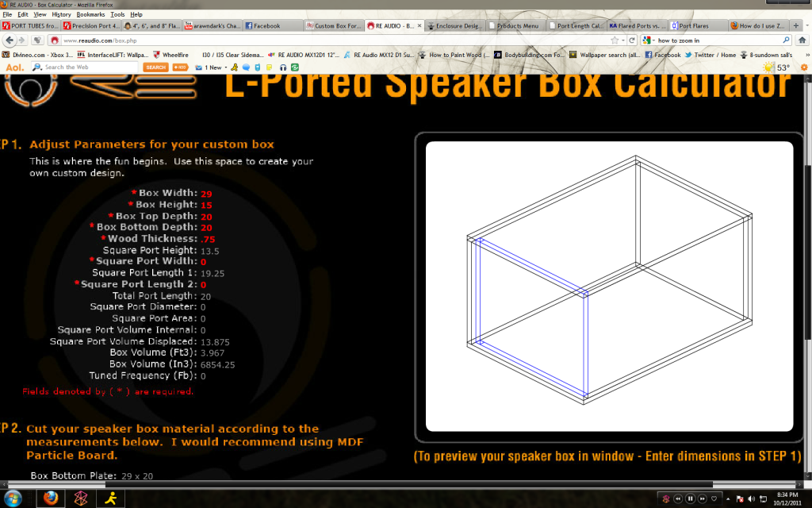This screenshot has height=508, width=812.
Task: Click the weather sun icon showing 53°
Action: tap(768, 67)
